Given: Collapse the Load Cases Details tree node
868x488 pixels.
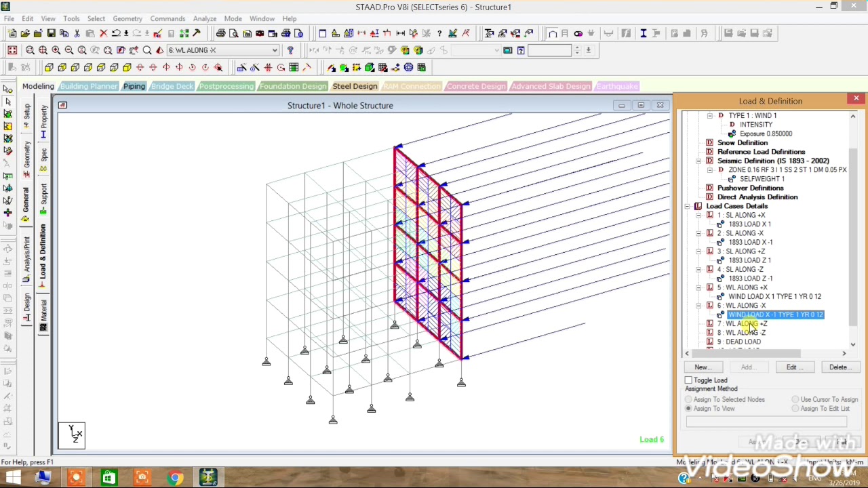Looking at the screenshot, I should [x=688, y=206].
